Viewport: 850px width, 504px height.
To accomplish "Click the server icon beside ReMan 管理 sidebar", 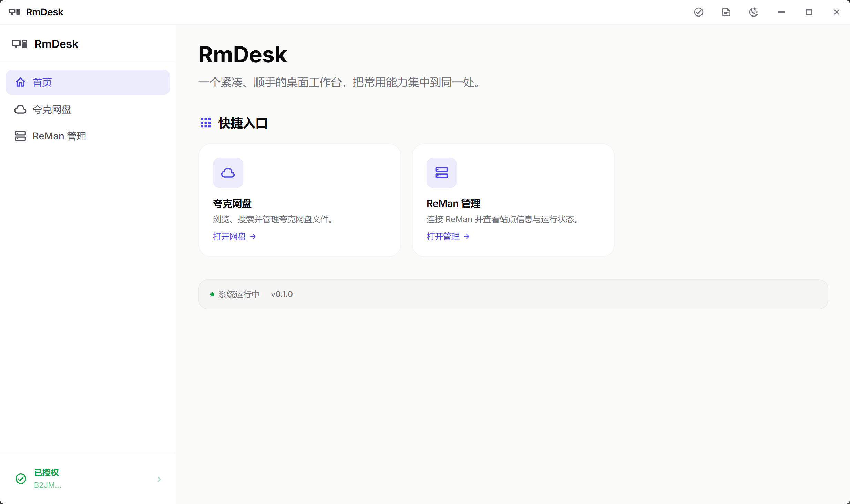I will (20, 136).
